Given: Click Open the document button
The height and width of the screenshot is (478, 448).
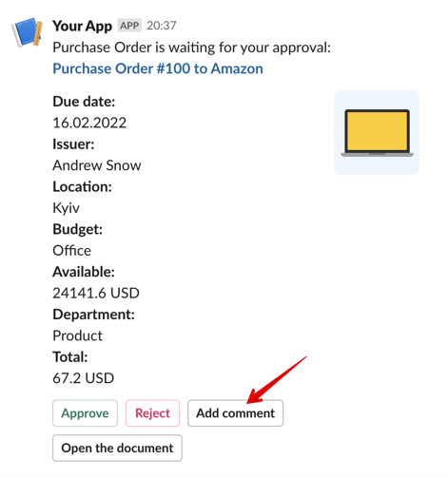Looking at the screenshot, I should coord(117,448).
